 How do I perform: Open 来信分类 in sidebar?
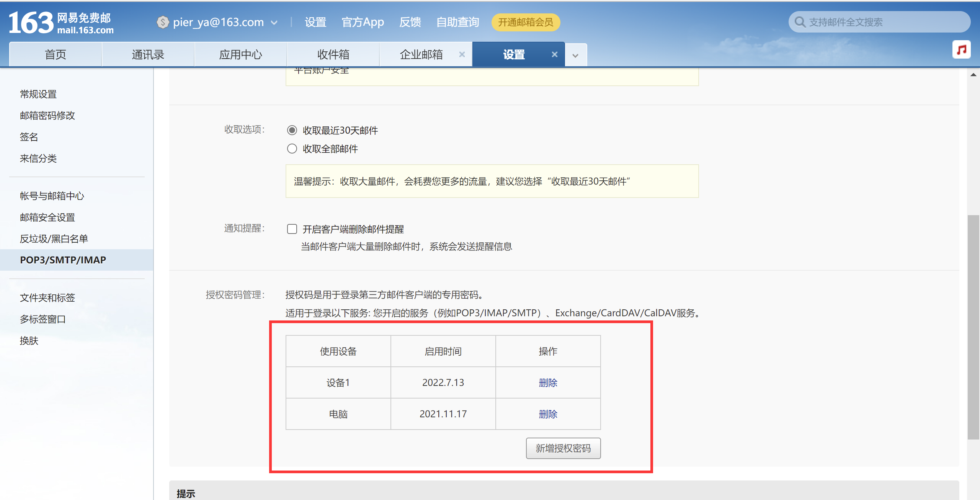coord(38,158)
